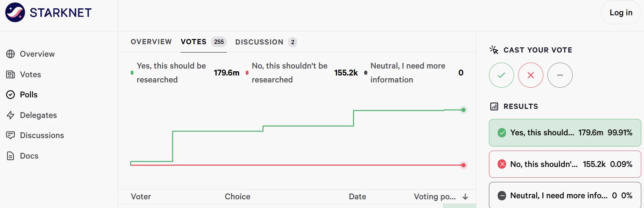Open Overview via globe icon in sidebar
This screenshot has height=208, width=644.
click(11, 54)
